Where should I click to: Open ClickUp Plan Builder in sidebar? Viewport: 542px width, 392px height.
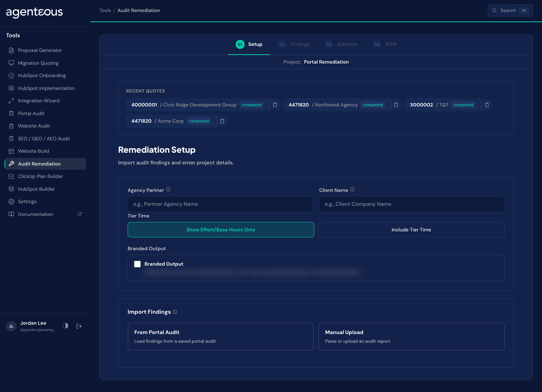click(45, 176)
